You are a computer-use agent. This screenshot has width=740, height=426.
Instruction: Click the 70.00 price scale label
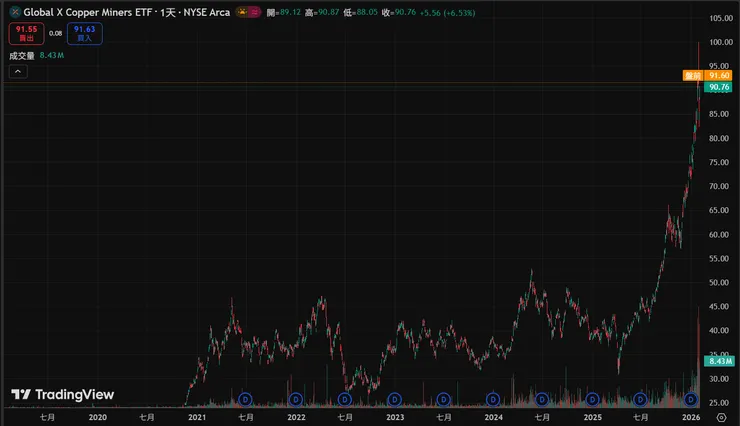pos(719,186)
